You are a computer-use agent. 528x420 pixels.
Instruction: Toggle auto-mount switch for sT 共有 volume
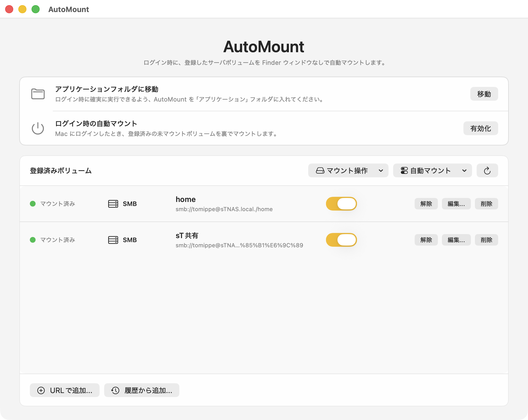pyautogui.click(x=341, y=240)
